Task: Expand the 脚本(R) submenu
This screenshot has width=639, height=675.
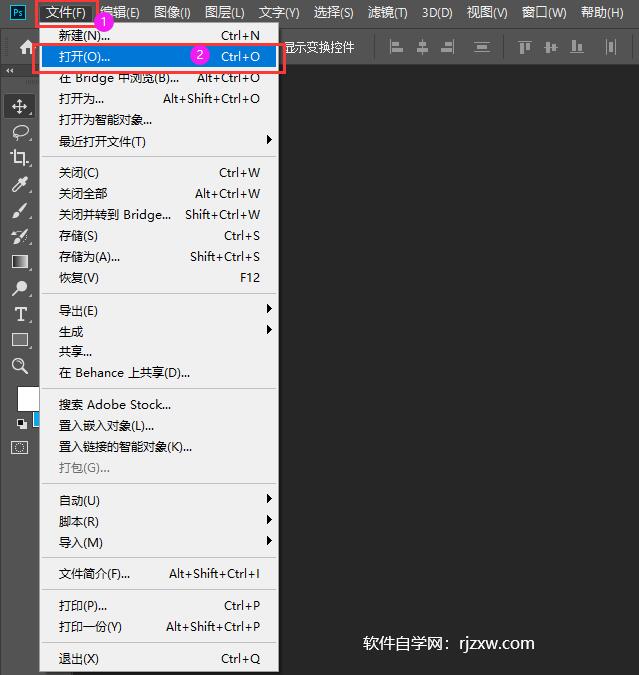Action: pyautogui.click(x=159, y=521)
